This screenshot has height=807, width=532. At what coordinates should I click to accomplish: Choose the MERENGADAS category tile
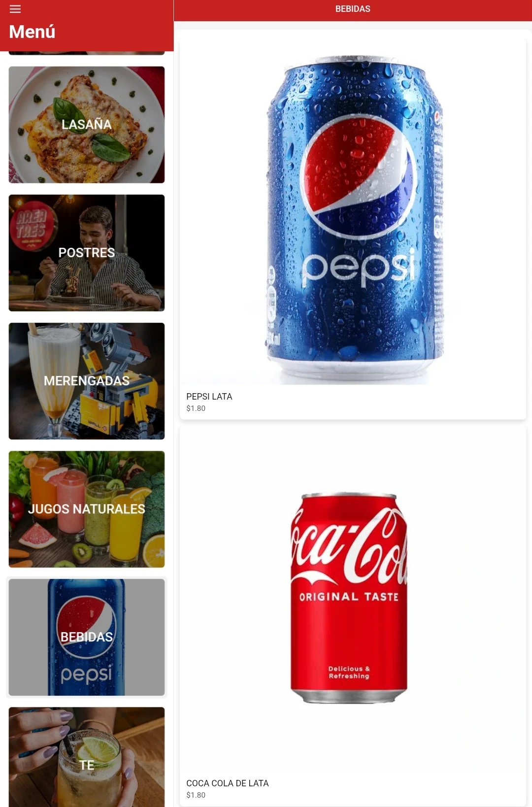click(x=87, y=381)
